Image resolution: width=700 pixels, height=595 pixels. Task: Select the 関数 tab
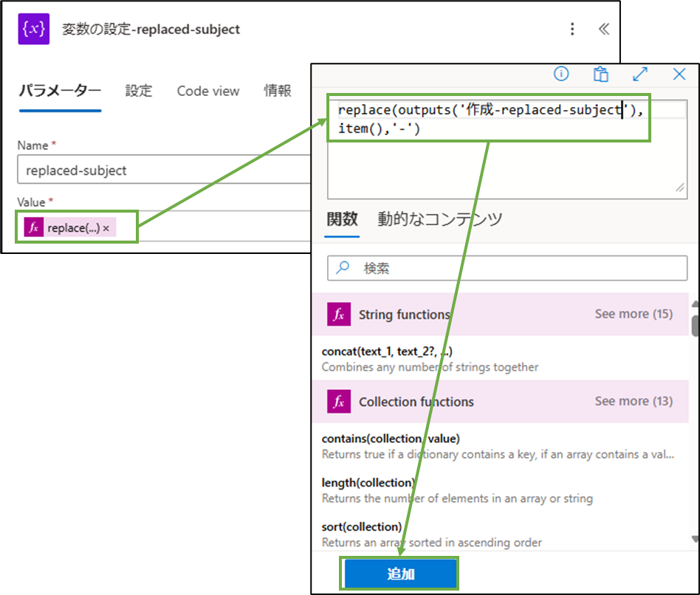pyautogui.click(x=342, y=219)
